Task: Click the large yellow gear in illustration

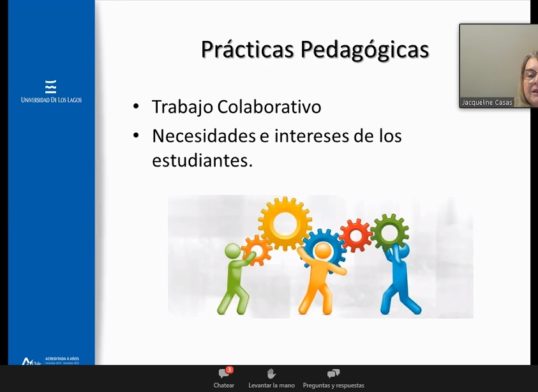Action: [x=285, y=223]
